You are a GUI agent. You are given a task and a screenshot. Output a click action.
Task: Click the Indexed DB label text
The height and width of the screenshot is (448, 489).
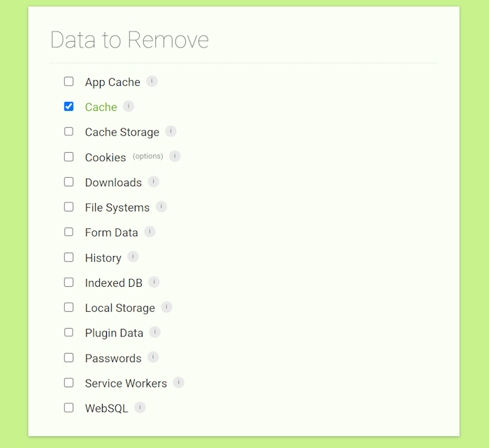113,283
